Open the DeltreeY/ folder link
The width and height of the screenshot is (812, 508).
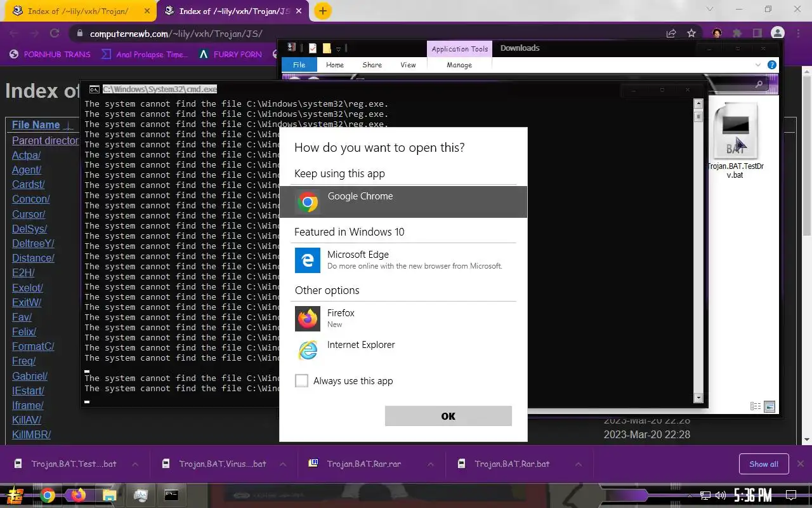coord(33,243)
